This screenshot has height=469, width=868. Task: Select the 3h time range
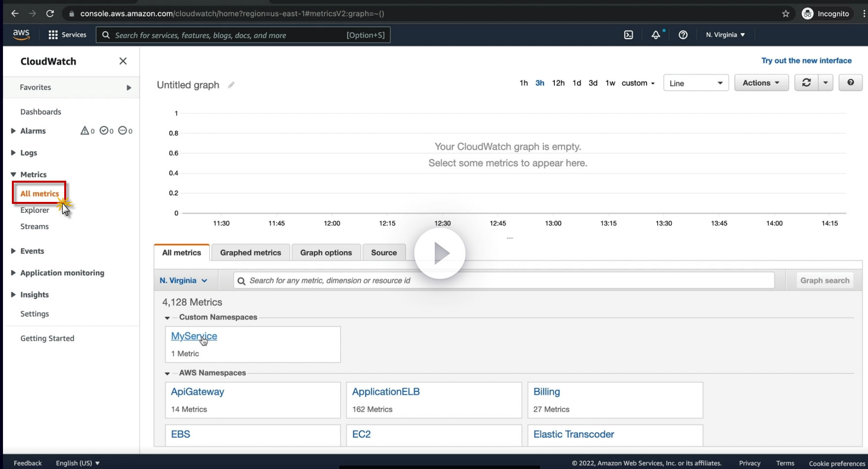pos(540,83)
